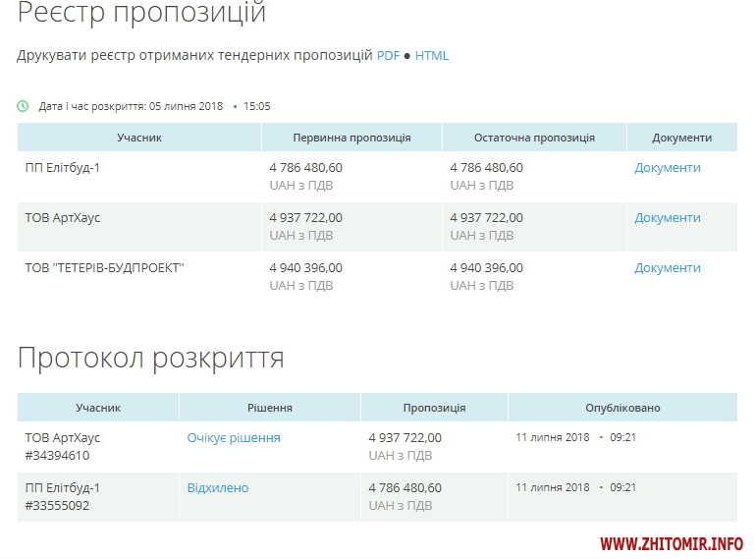Open Документи for ПП Елітбуд-1
Image resolution: width=756 pixels, height=559 pixels.
668,168
